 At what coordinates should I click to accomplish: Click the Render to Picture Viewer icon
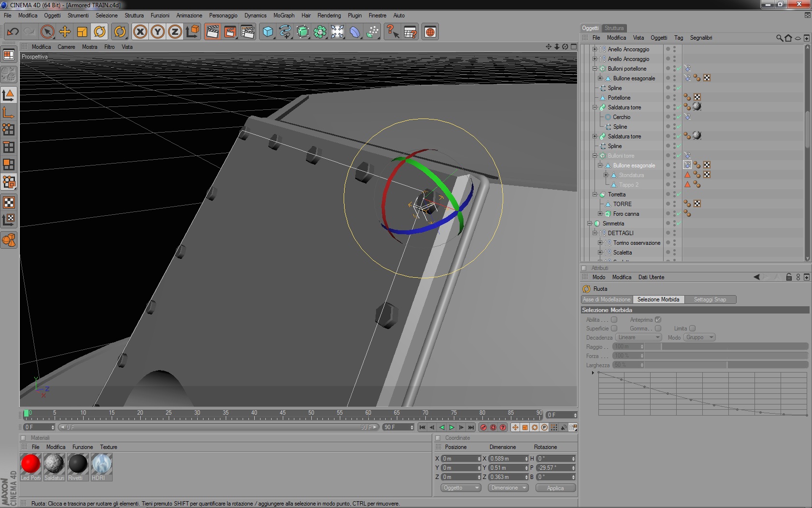(230, 32)
